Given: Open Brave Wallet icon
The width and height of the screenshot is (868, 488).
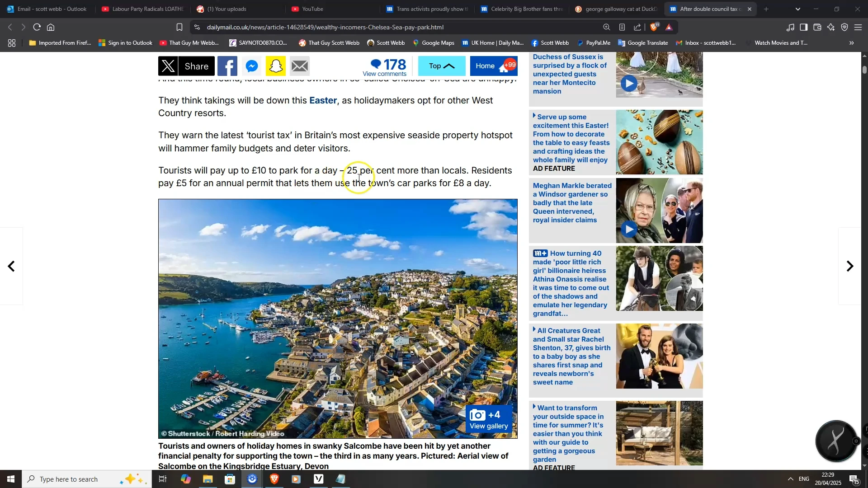Looking at the screenshot, I should point(817,27).
